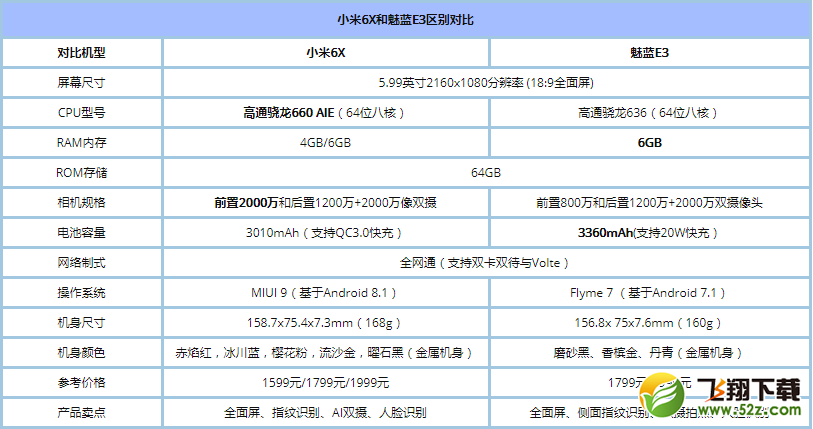Click the 高通骁龙636 cell
The width and height of the screenshot is (813, 429).
tap(650, 113)
